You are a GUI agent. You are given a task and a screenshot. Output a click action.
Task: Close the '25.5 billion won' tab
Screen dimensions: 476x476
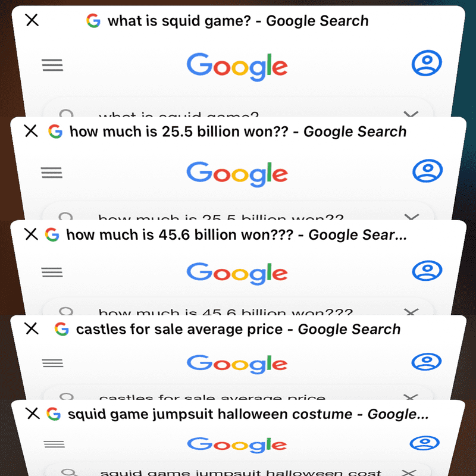[x=31, y=131]
